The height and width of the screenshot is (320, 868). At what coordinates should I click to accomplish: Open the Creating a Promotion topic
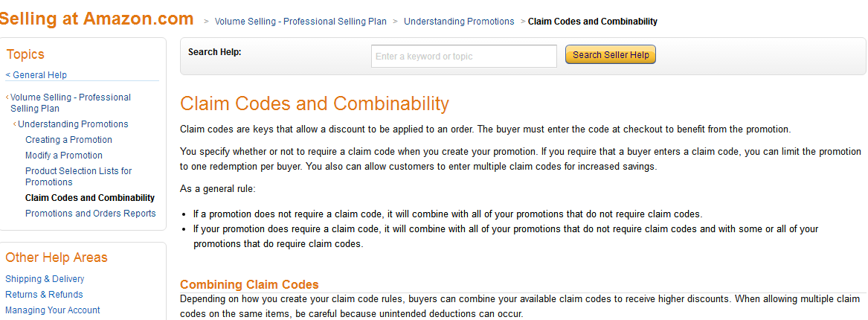click(x=68, y=140)
